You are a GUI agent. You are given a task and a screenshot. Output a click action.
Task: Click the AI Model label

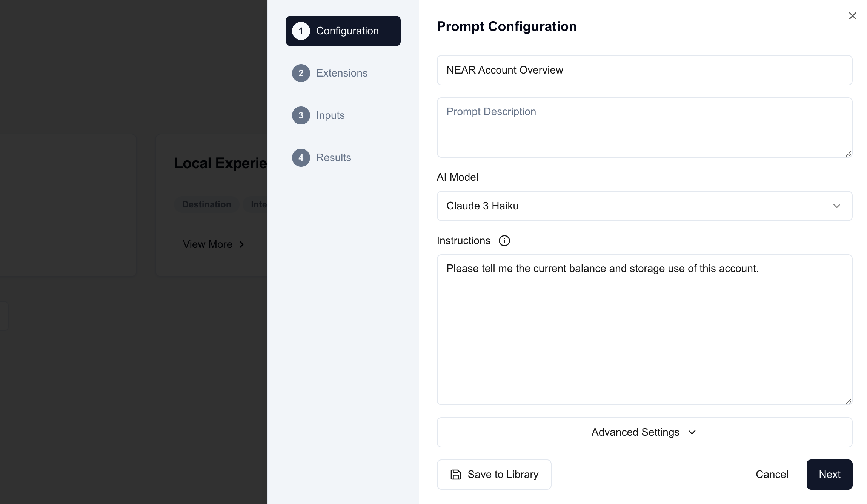click(x=457, y=177)
